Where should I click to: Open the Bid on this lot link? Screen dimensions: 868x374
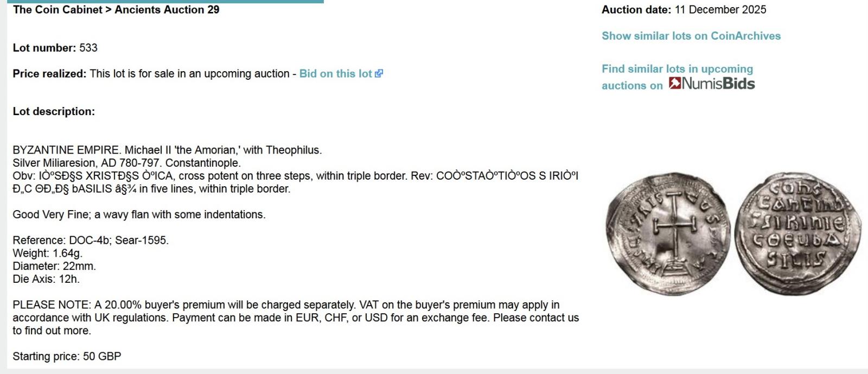tap(336, 74)
